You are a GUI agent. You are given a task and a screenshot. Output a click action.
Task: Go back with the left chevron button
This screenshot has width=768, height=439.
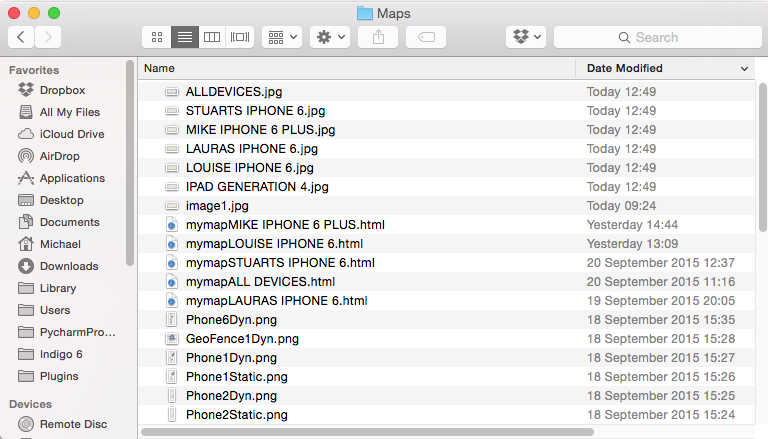[x=21, y=37]
